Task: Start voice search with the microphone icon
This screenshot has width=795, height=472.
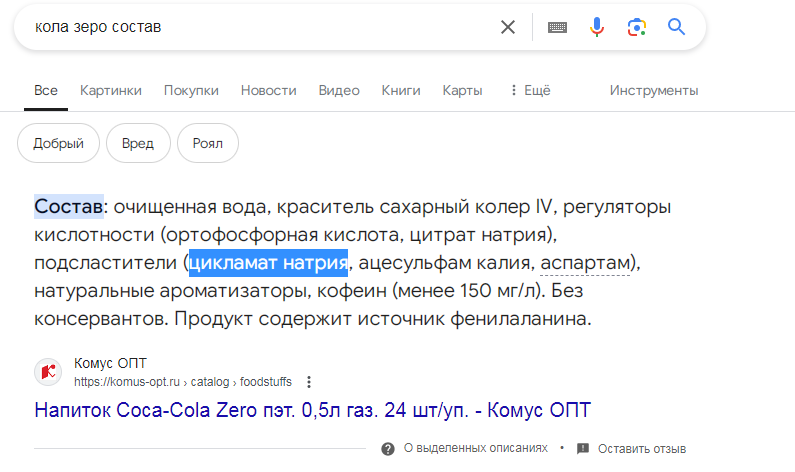Action: (597, 27)
